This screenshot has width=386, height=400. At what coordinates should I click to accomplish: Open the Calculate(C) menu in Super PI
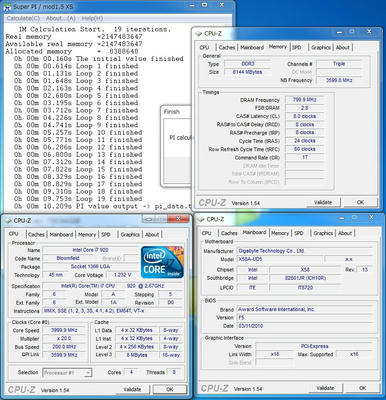[x=23, y=18]
